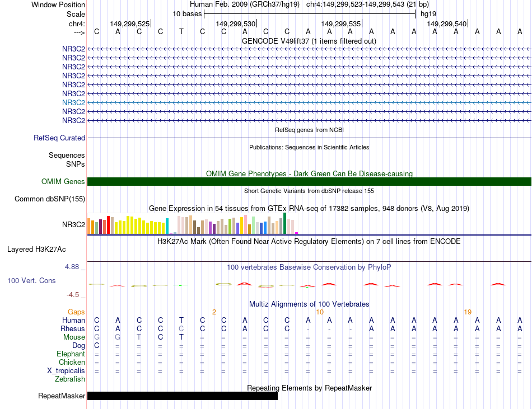Click the T base in the reference sequence row
Screen dimensions: 532x409
click(x=181, y=32)
